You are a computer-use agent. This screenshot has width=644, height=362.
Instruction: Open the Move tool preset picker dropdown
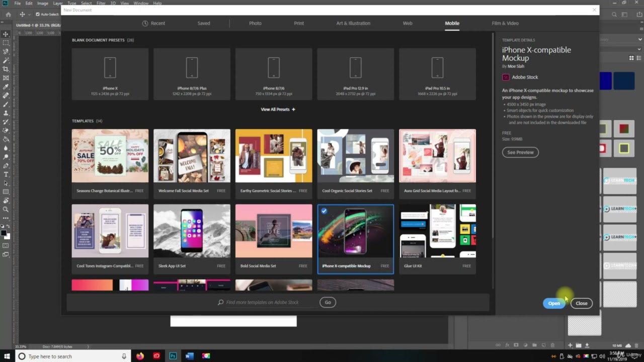coord(29,14)
